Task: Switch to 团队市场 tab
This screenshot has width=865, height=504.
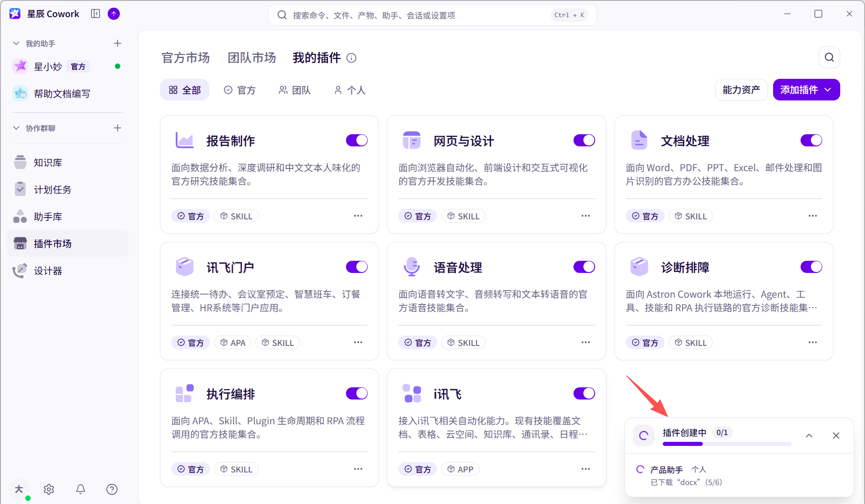Action: click(x=251, y=58)
